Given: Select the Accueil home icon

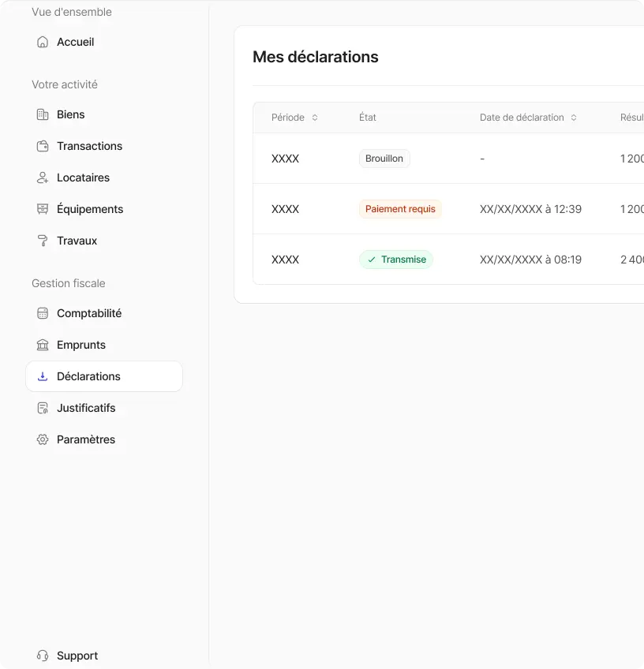Looking at the screenshot, I should pyautogui.click(x=42, y=42).
